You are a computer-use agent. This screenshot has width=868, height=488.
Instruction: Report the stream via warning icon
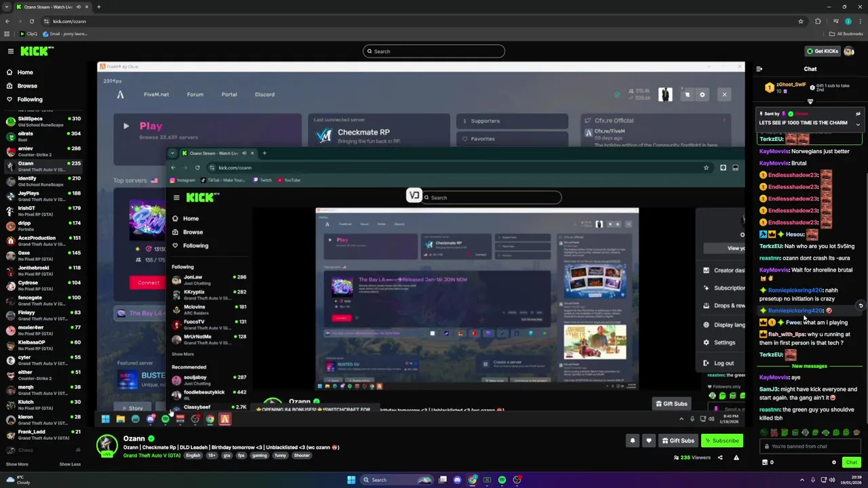(736, 457)
